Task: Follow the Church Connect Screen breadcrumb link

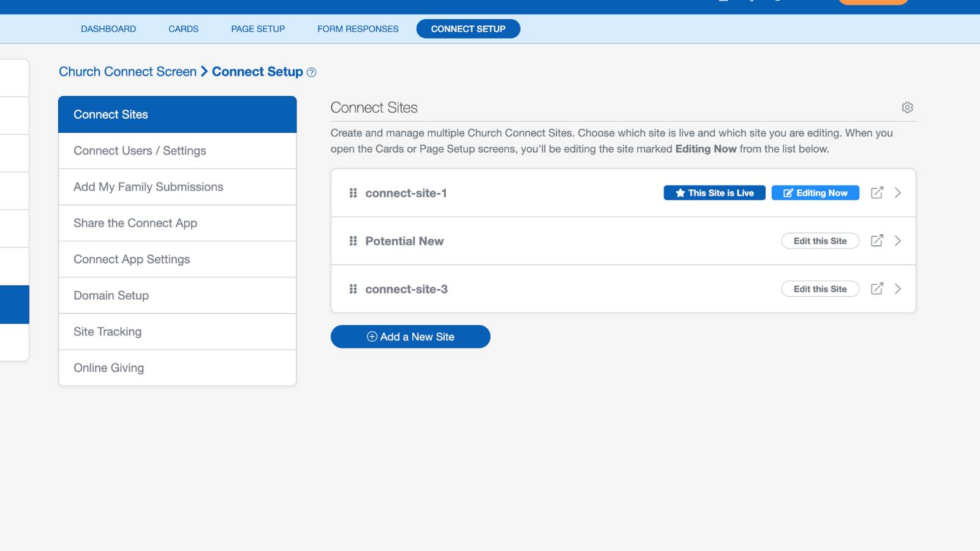Action: click(127, 72)
